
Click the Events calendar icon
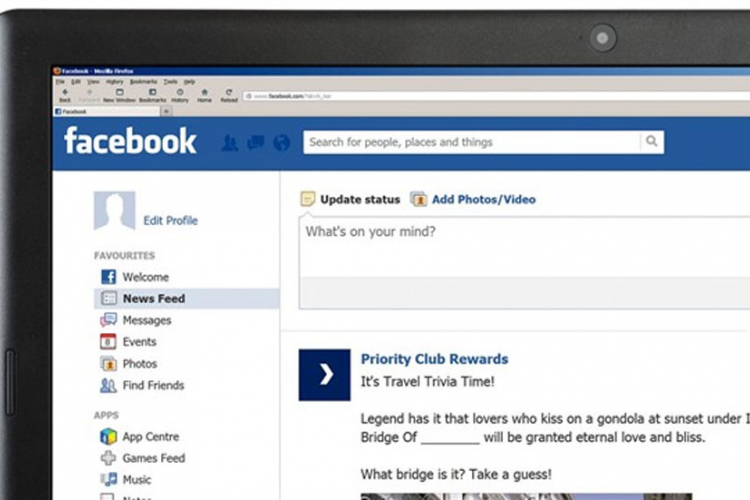(x=108, y=341)
